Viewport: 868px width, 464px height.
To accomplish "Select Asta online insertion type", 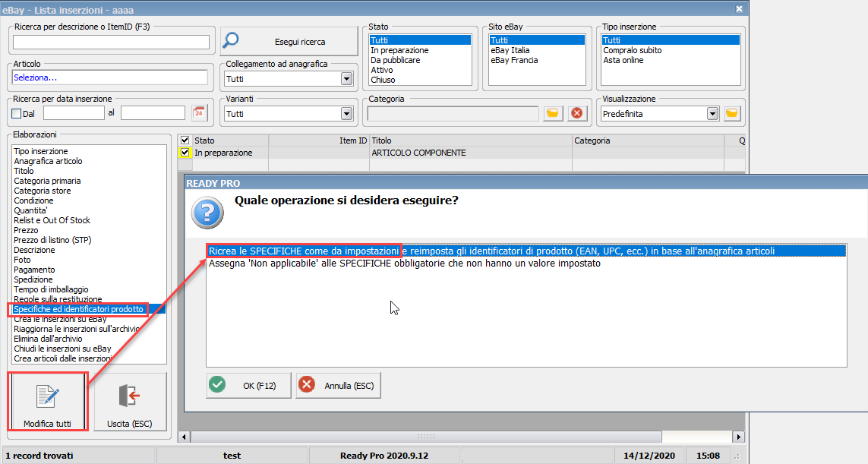I will tap(671, 60).
